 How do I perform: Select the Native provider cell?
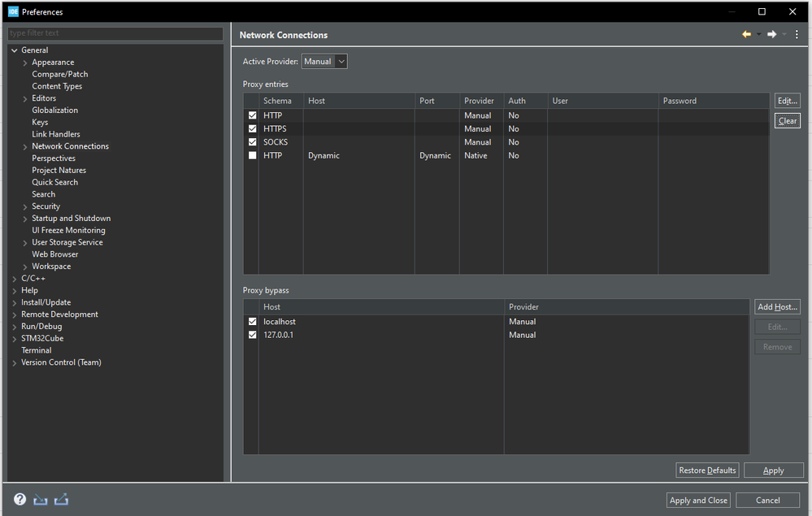tap(475, 155)
